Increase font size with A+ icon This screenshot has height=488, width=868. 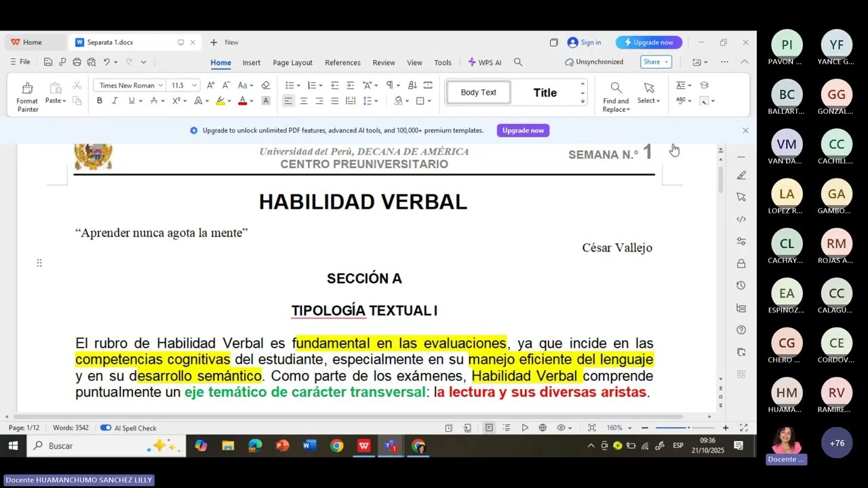coord(211,85)
